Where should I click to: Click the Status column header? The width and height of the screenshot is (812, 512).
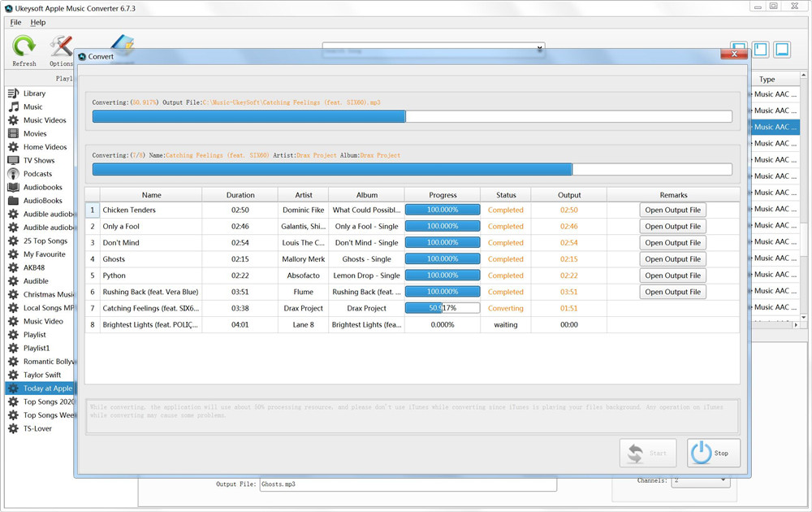(x=506, y=195)
